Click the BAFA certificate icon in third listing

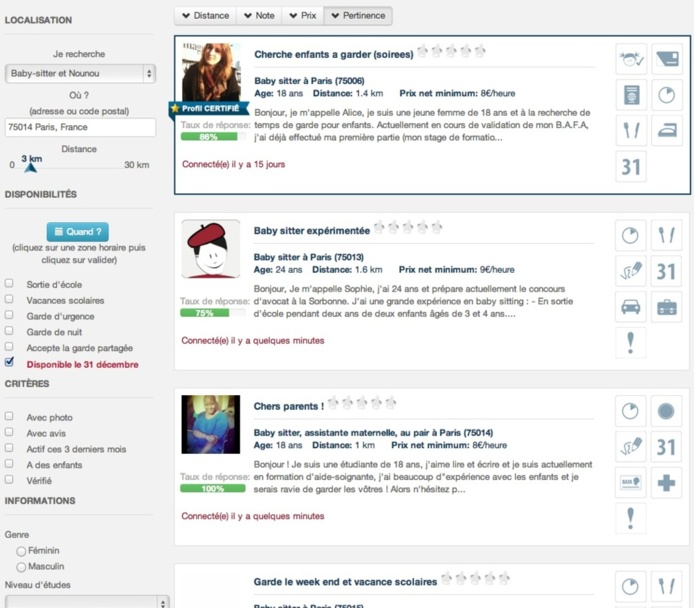tap(630, 482)
